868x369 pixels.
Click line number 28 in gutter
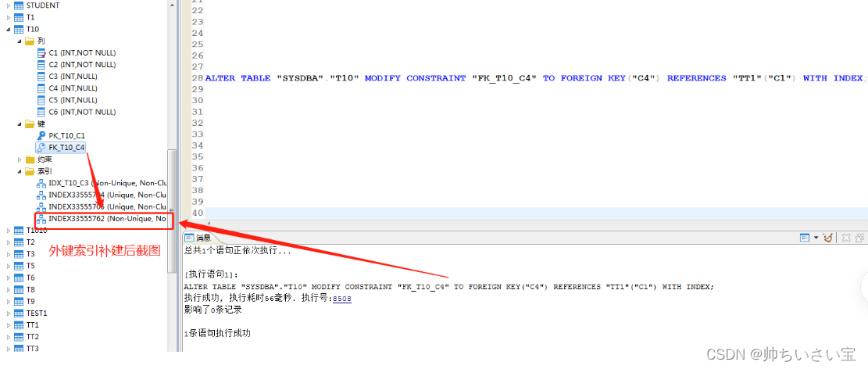[197, 78]
